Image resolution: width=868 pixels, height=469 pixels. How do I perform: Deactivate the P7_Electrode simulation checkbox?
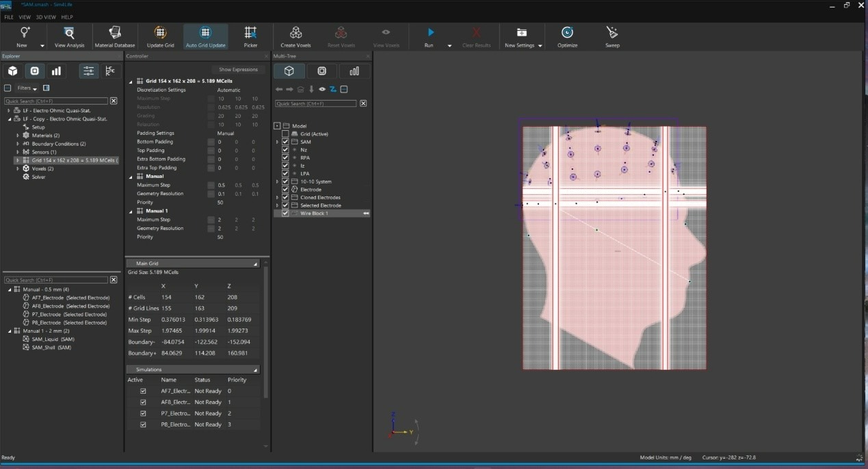pos(143,414)
